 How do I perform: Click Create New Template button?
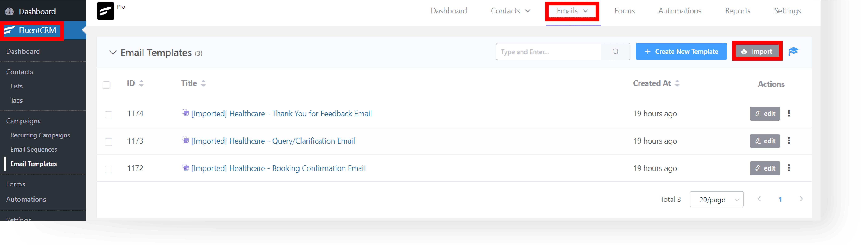(681, 51)
